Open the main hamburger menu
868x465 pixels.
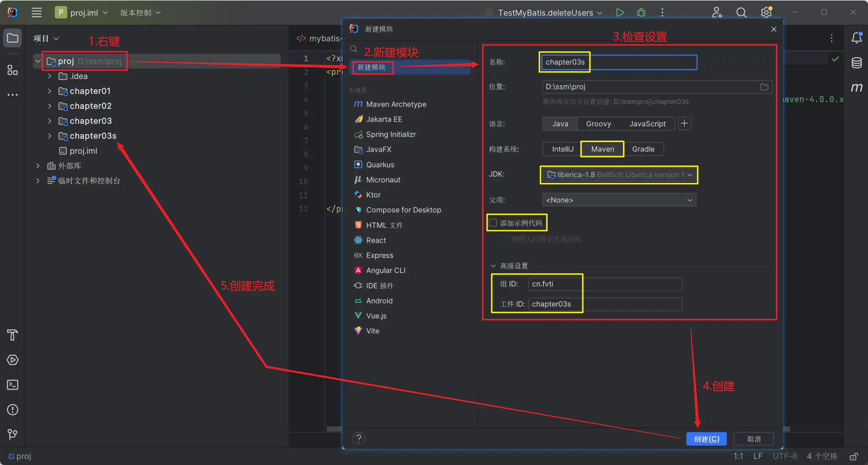tap(37, 12)
